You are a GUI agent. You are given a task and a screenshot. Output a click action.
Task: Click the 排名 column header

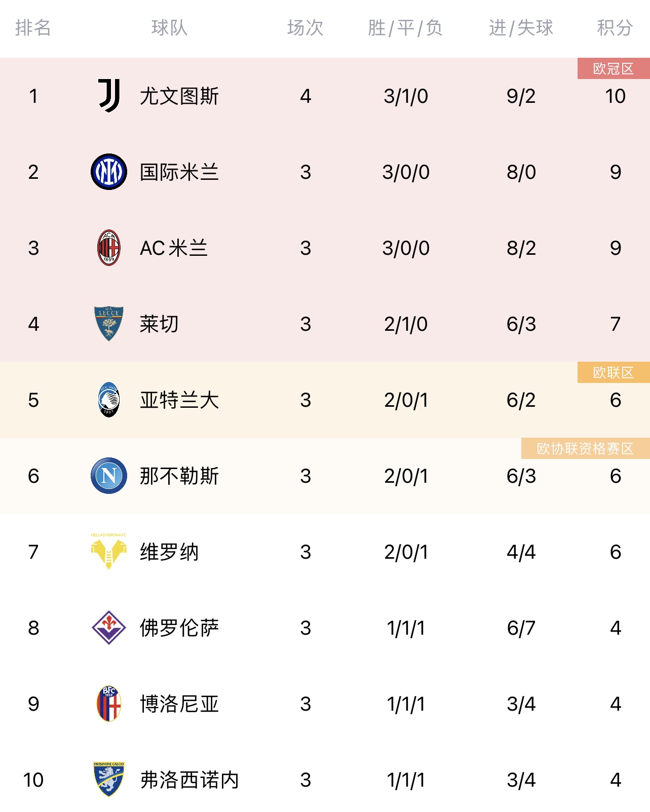(x=33, y=28)
